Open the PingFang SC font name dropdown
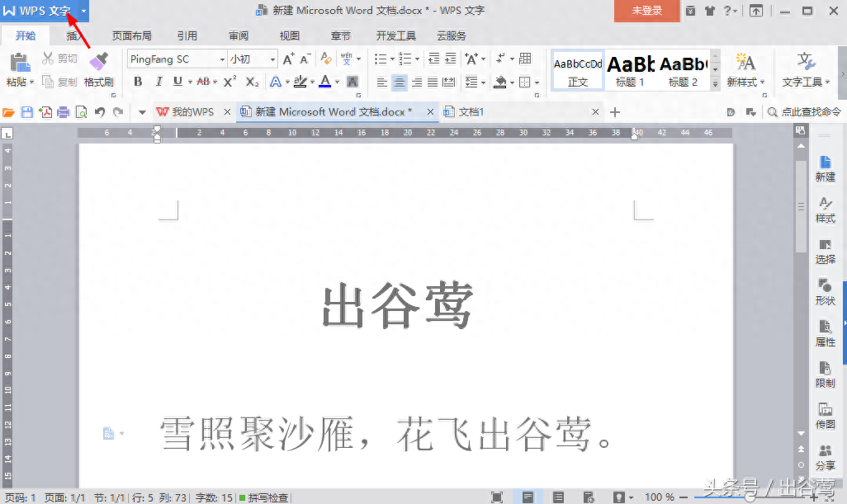 (x=222, y=59)
